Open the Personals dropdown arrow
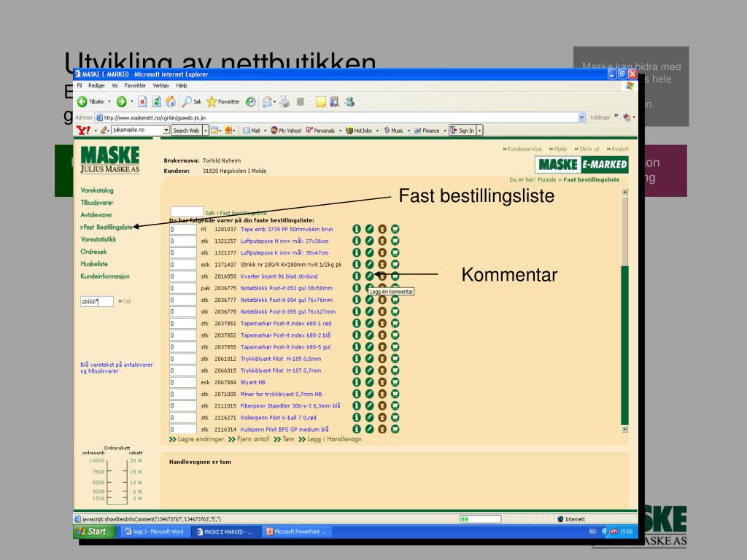 [340, 131]
